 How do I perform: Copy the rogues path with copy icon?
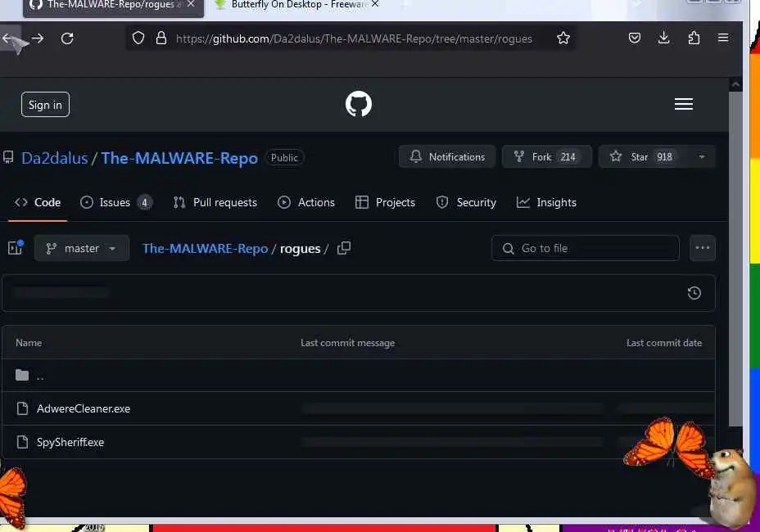[344, 248]
